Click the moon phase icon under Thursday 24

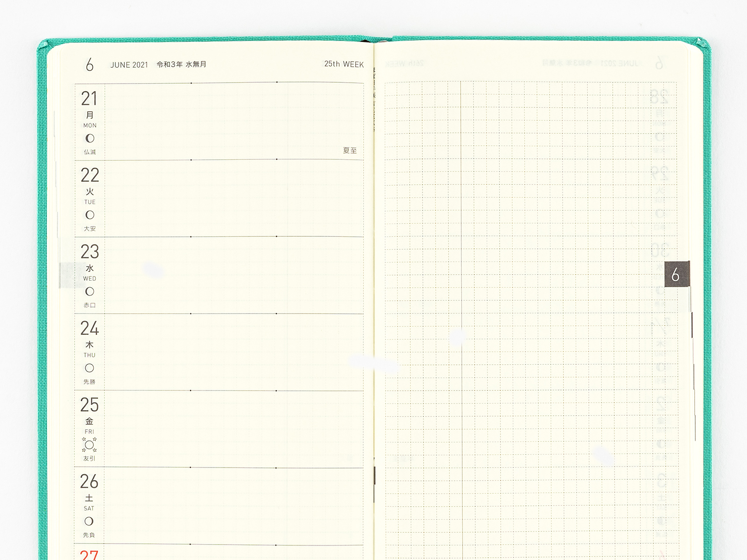click(90, 368)
